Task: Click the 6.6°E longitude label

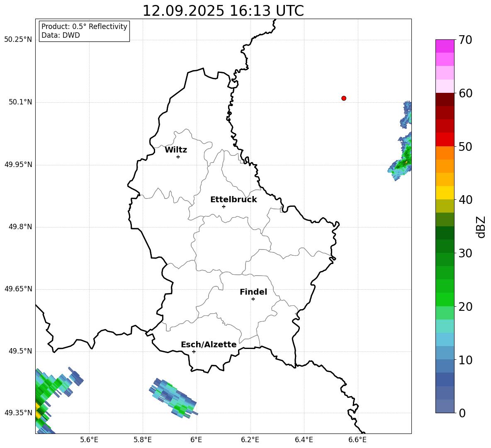Action: tap(357, 440)
